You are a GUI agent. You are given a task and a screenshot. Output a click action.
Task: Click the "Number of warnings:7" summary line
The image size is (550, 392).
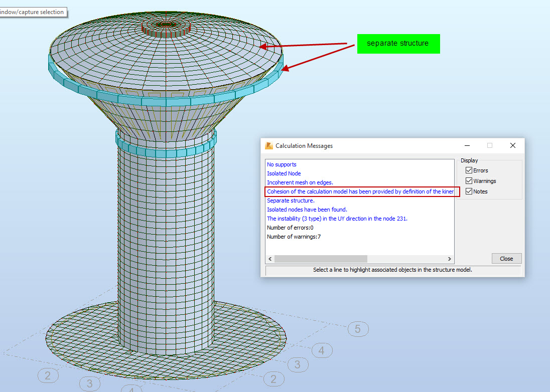pos(293,237)
